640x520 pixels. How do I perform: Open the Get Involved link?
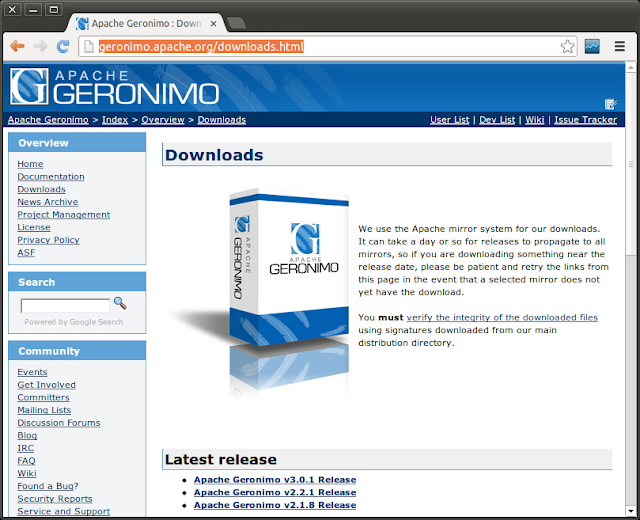[47, 384]
